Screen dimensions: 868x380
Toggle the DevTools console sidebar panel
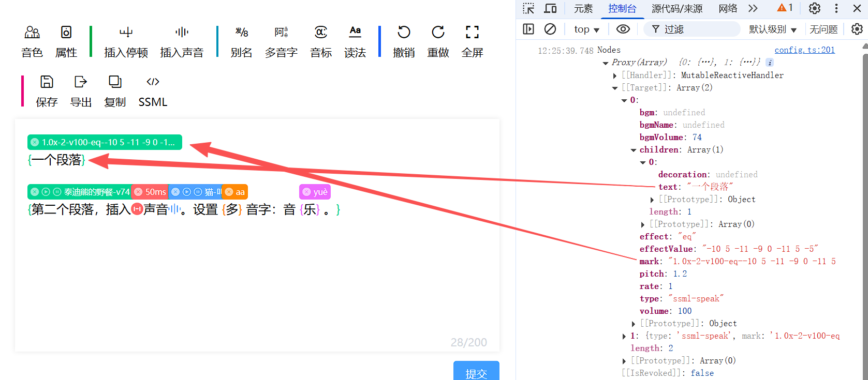pyautogui.click(x=528, y=29)
